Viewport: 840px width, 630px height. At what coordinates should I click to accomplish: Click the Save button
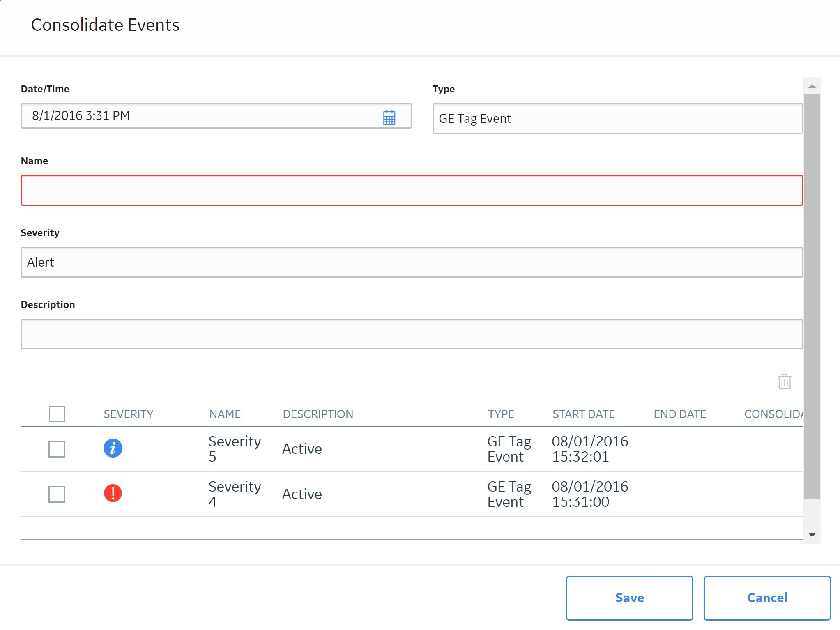629,598
